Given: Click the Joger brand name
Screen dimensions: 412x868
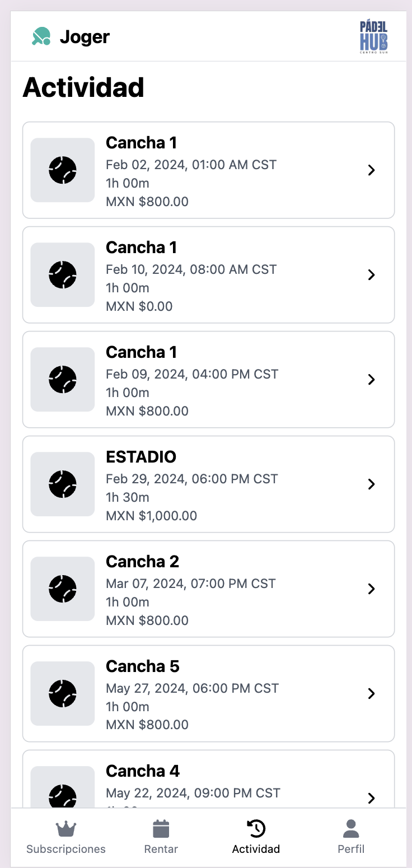Looking at the screenshot, I should (x=85, y=37).
